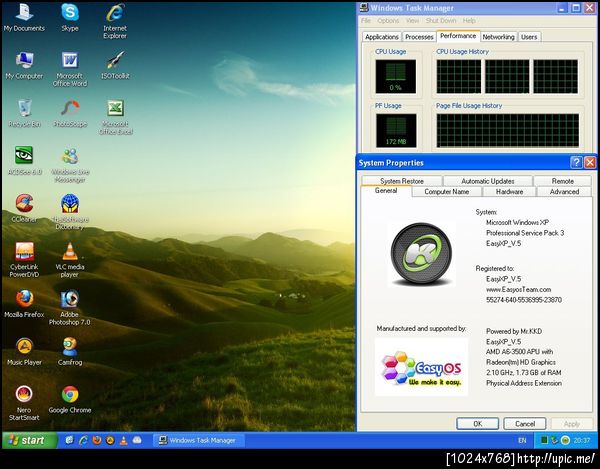
Task: Select the CCleaner desktop icon
Action: click(24, 208)
